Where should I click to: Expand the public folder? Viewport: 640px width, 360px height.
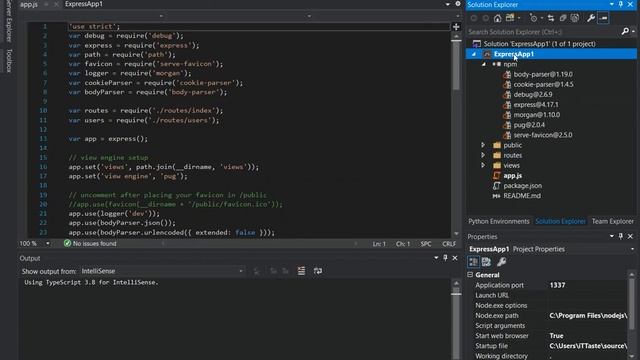[x=483, y=145]
